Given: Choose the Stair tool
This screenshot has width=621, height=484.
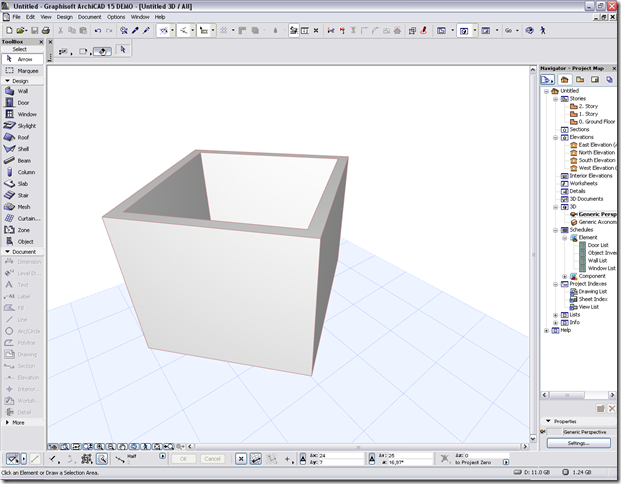Looking at the screenshot, I should pyautogui.click(x=23, y=195).
